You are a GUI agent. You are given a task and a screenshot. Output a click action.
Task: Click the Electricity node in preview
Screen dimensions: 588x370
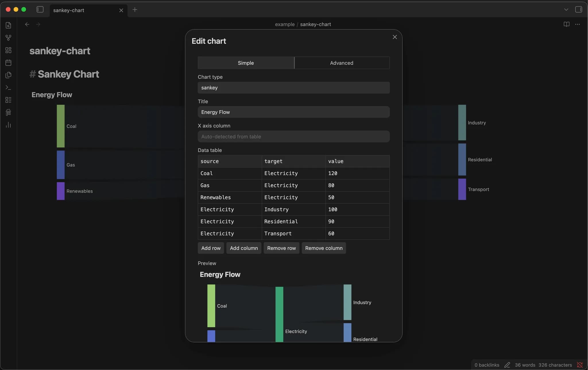pos(279,314)
